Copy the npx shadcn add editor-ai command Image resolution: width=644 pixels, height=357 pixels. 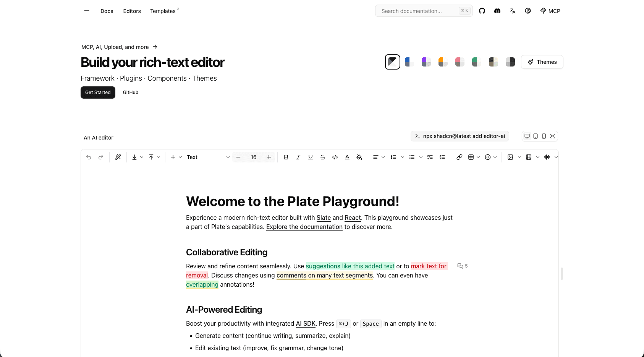point(460,136)
